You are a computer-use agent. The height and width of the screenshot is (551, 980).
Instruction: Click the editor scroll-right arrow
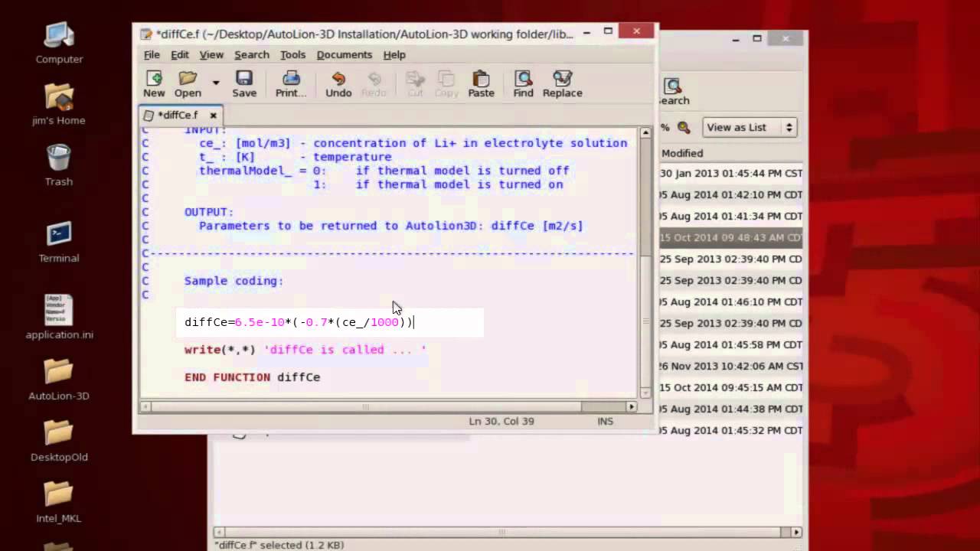point(632,406)
